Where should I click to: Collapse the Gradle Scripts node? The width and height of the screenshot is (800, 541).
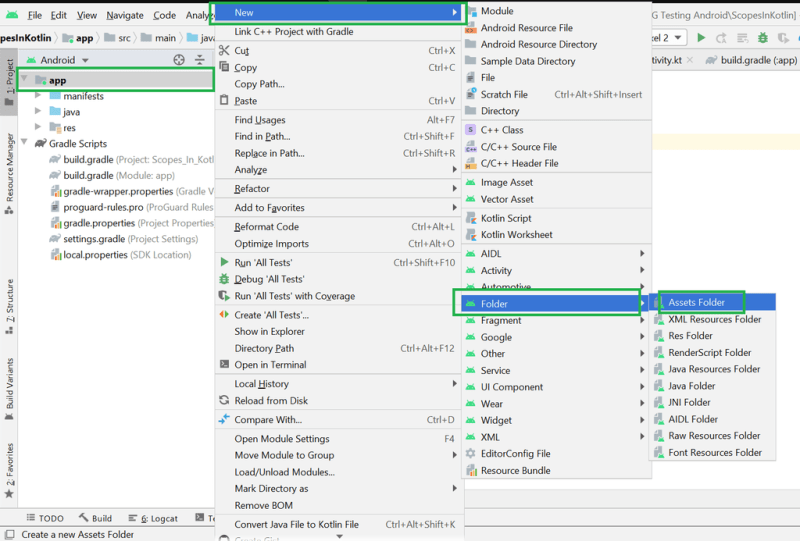click(24, 142)
